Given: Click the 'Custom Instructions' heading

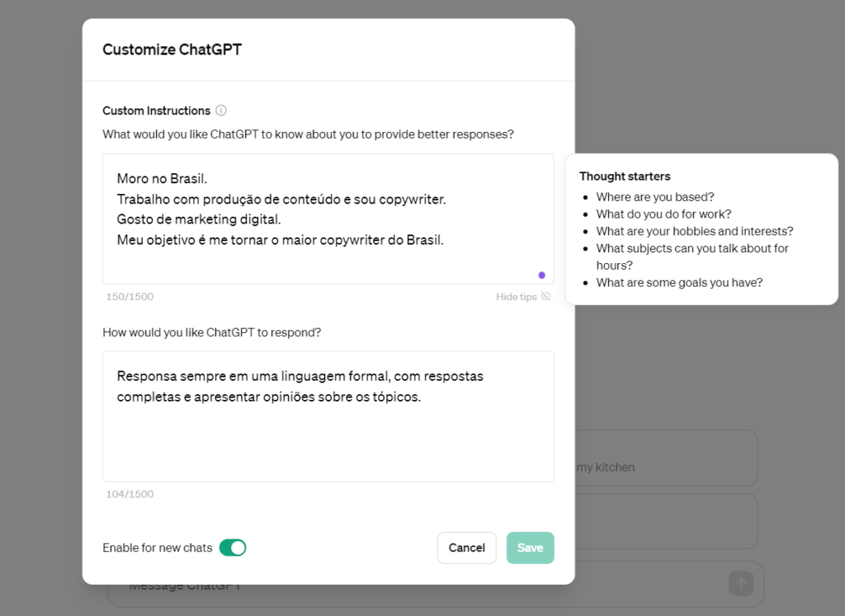Looking at the screenshot, I should point(156,111).
